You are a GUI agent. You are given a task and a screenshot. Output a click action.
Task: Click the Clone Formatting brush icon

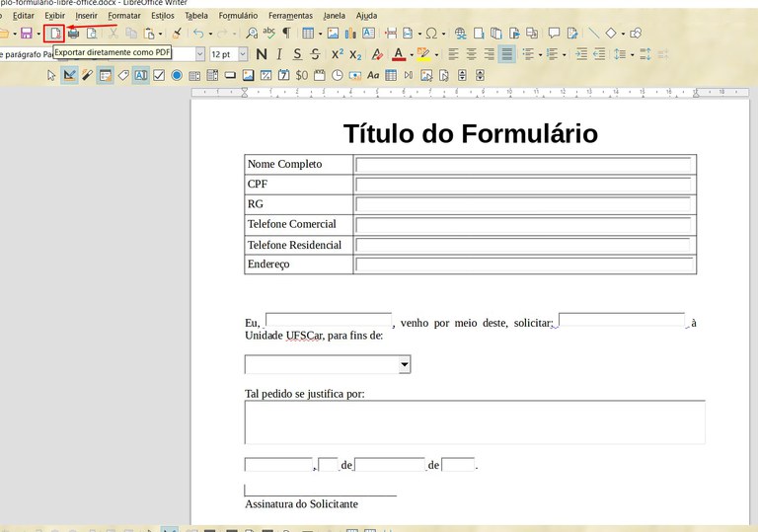point(177,34)
